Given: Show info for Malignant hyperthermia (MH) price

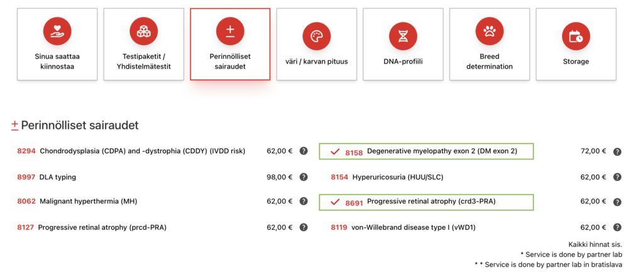Looking at the screenshot, I should [303, 201].
